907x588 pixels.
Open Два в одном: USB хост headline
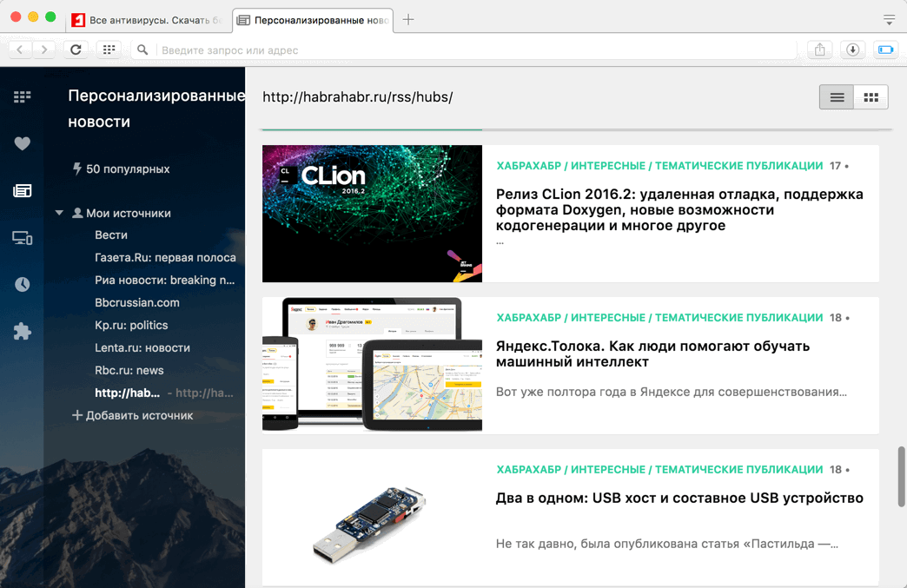pos(679,498)
